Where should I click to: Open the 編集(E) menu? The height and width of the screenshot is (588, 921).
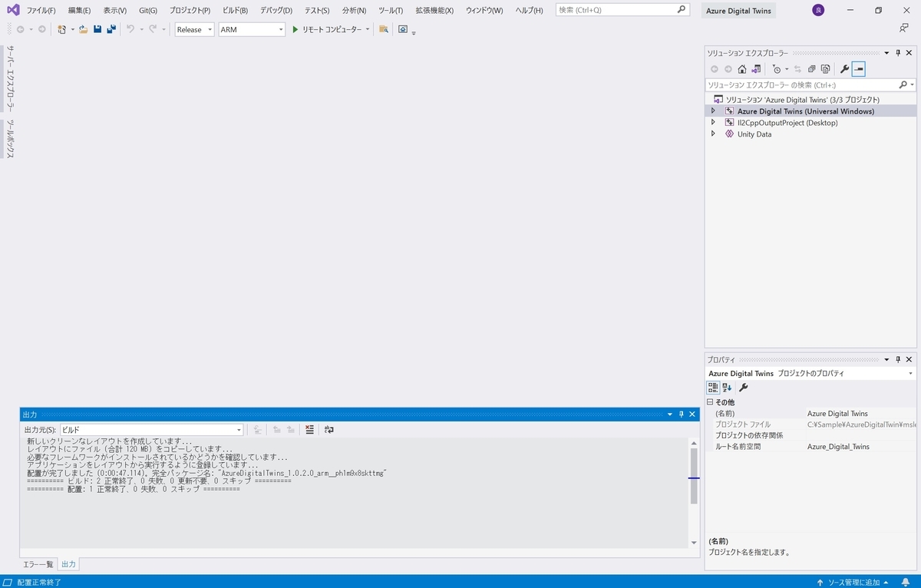(x=79, y=10)
